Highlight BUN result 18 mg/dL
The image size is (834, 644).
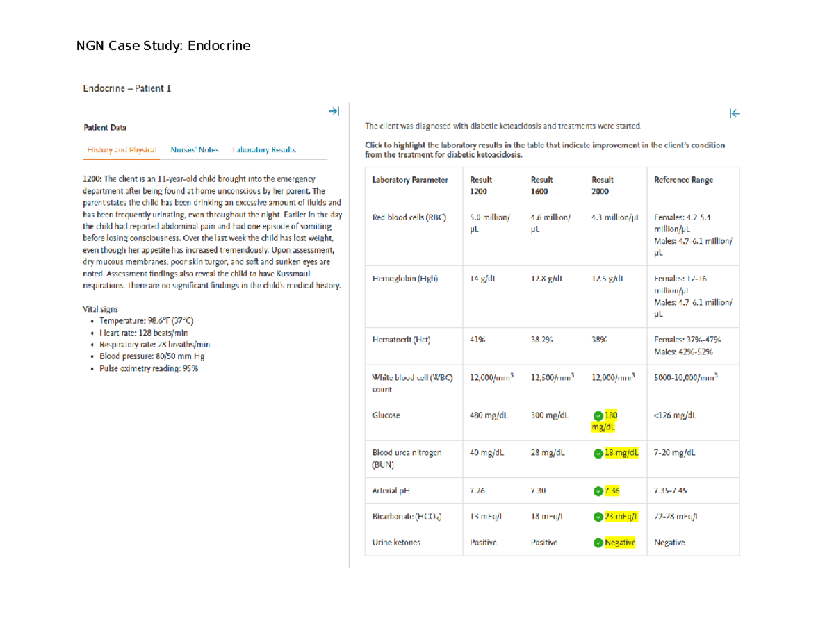621,453
